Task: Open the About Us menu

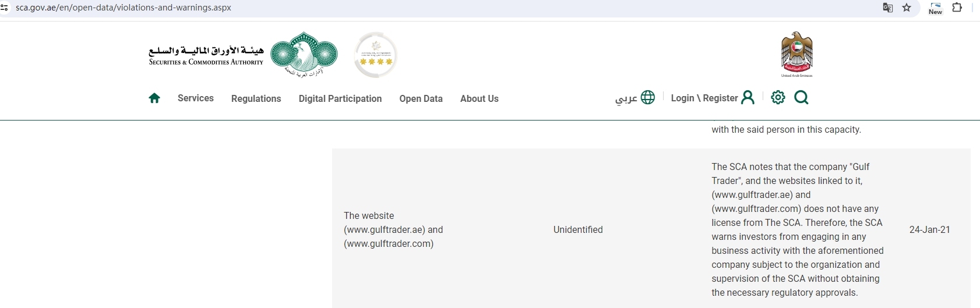Action: tap(479, 99)
